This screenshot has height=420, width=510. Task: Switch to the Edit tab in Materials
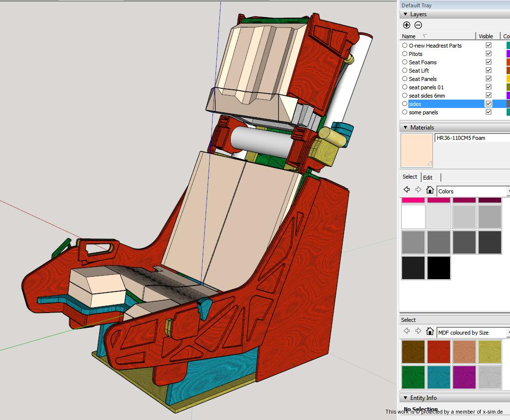pos(428,177)
